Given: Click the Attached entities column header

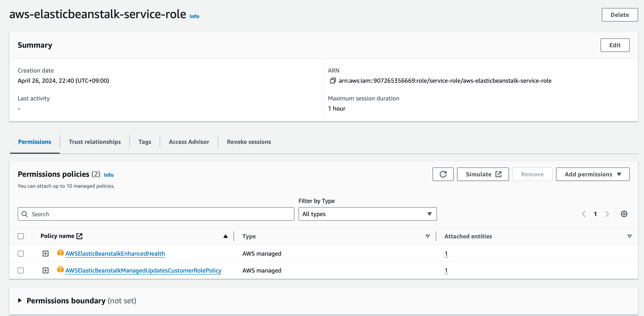Looking at the screenshot, I should pyautogui.click(x=468, y=236).
